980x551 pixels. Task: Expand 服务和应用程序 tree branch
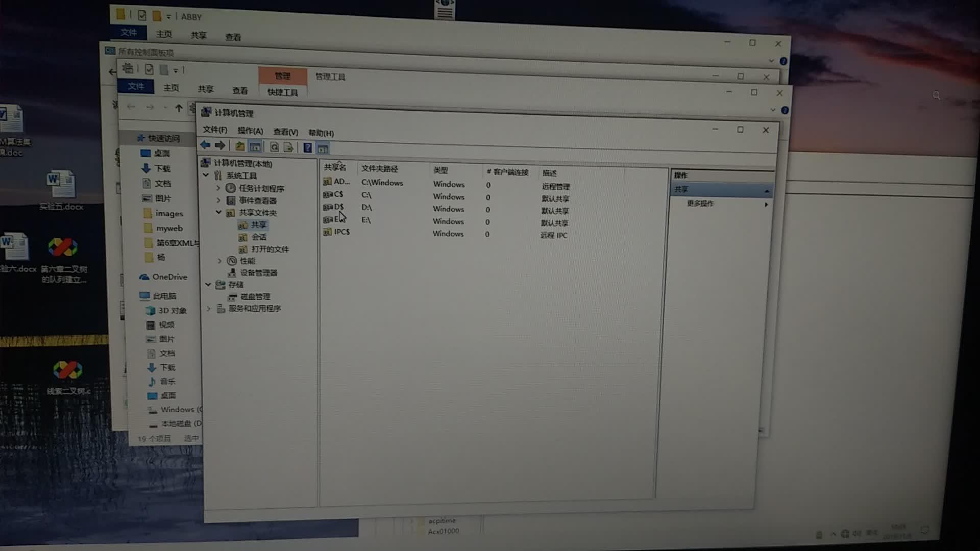tap(209, 308)
